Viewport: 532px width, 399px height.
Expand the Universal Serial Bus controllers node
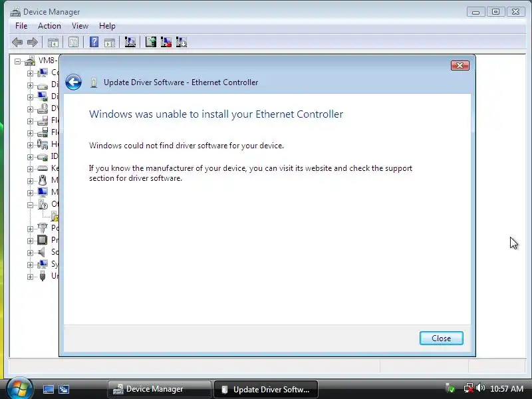point(30,277)
